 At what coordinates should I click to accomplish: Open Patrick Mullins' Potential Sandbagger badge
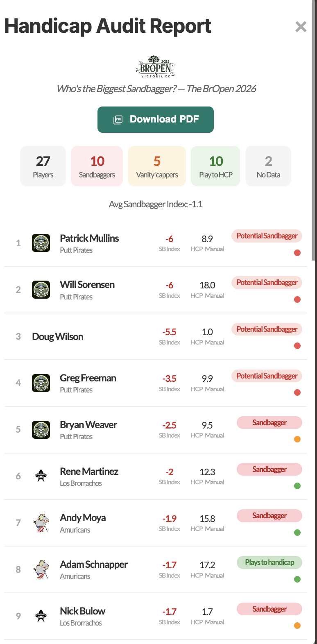pos(267,236)
